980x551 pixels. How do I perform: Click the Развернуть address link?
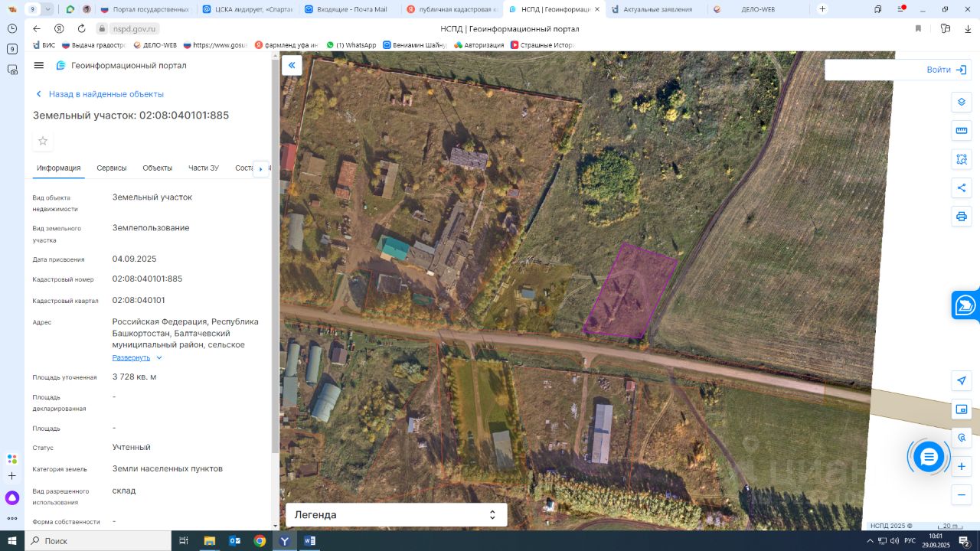(x=132, y=358)
